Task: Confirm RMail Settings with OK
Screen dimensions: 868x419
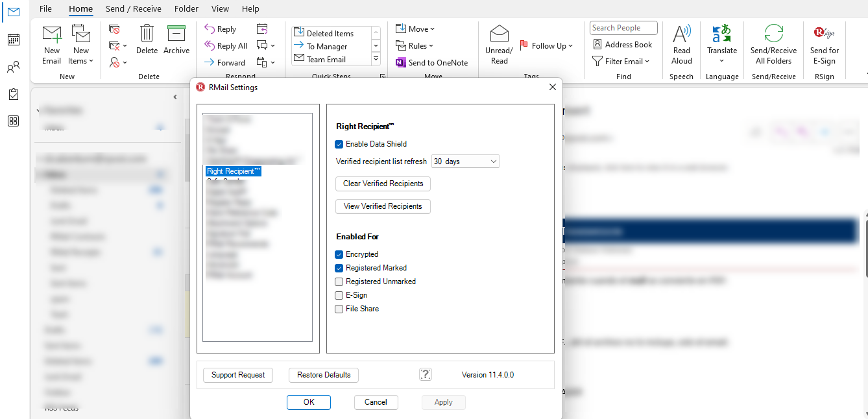Action: click(x=309, y=402)
